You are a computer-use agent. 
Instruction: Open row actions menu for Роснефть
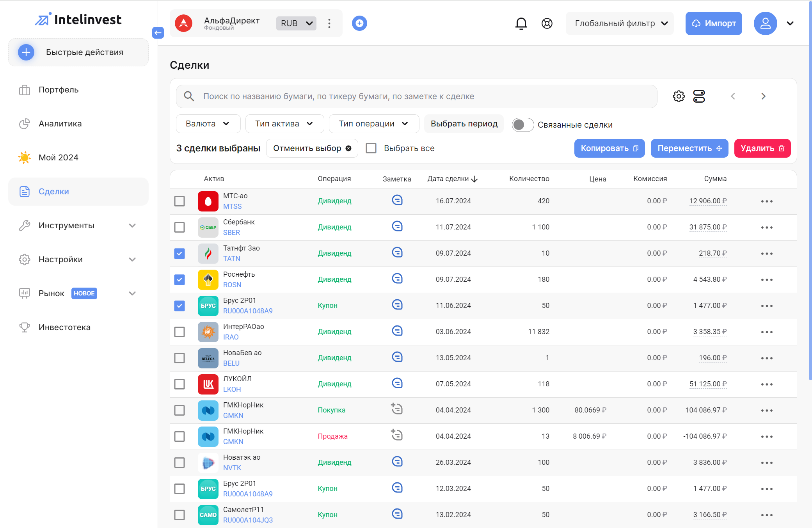pos(767,280)
